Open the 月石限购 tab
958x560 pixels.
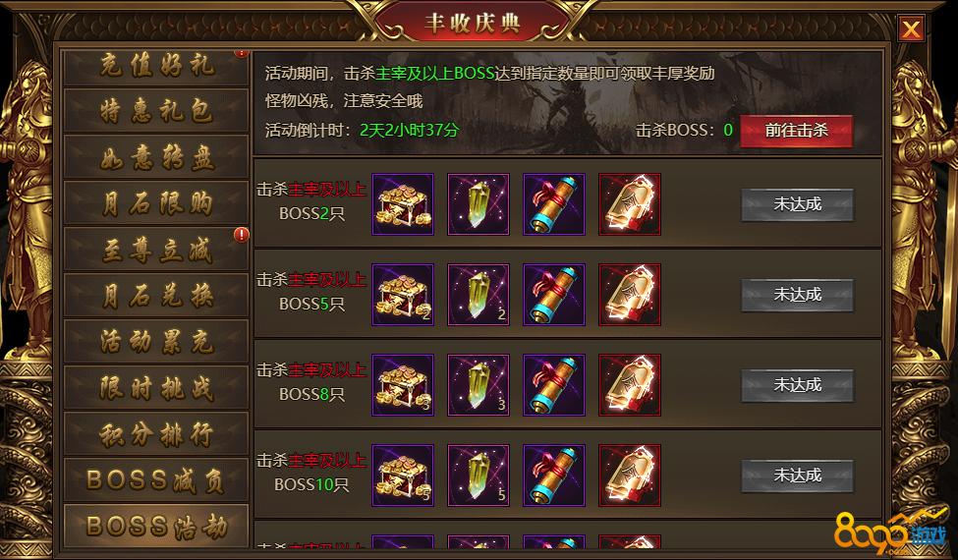(156, 202)
